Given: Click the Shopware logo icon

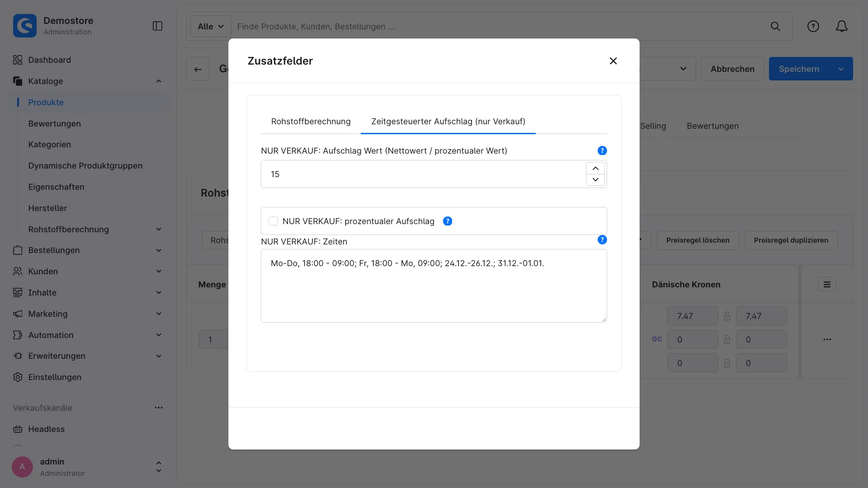Looking at the screenshot, I should 25,26.
